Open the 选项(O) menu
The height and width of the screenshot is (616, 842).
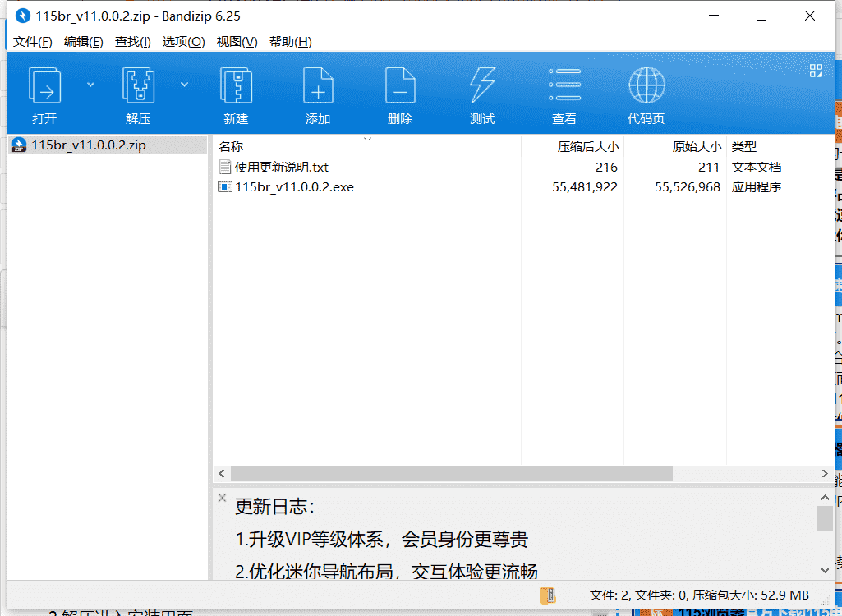(184, 42)
